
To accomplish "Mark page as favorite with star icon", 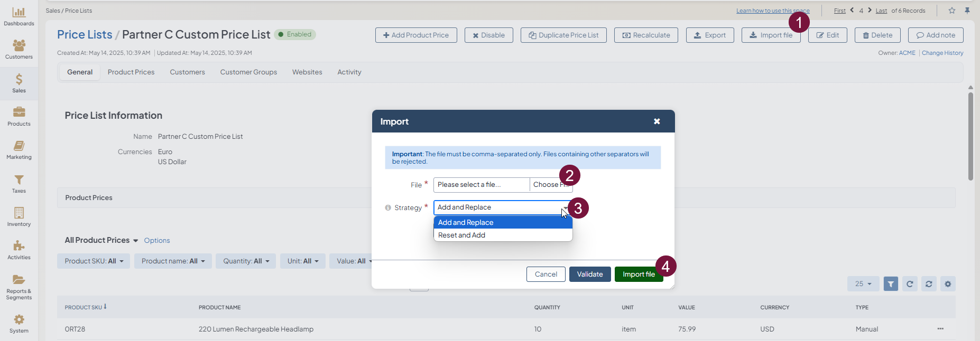I will coord(952,11).
